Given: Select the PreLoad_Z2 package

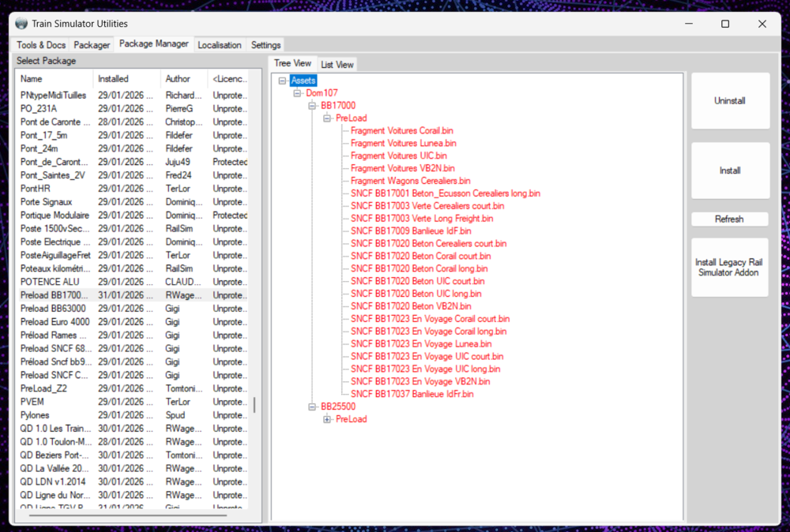Looking at the screenshot, I should pyautogui.click(x=134, y=388).
